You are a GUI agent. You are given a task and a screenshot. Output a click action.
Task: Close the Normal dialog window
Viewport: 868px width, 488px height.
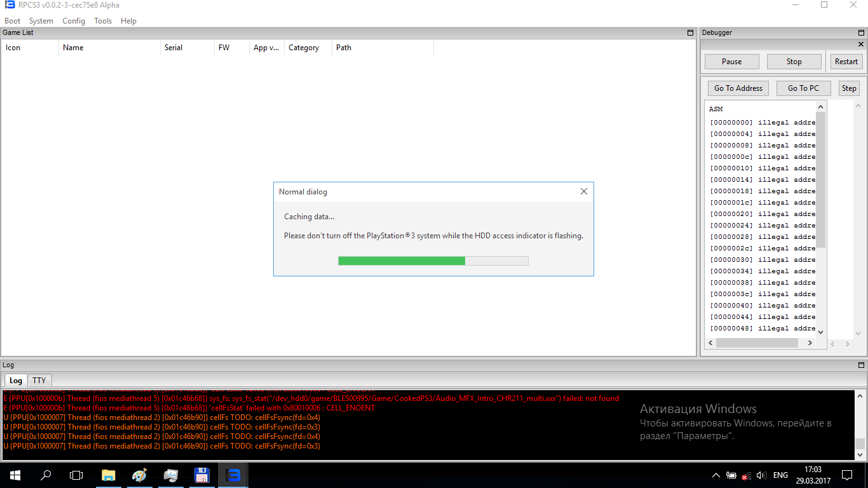point(583,191)
